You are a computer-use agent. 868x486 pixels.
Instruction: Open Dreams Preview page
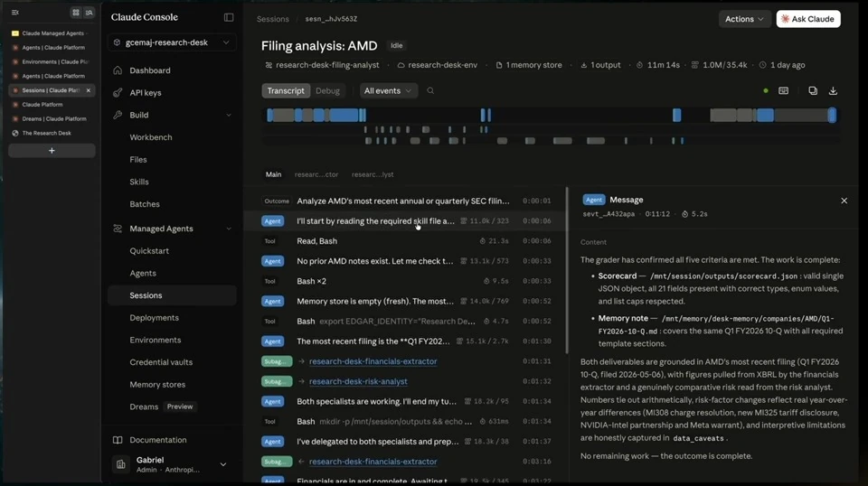tap(161, 407)
